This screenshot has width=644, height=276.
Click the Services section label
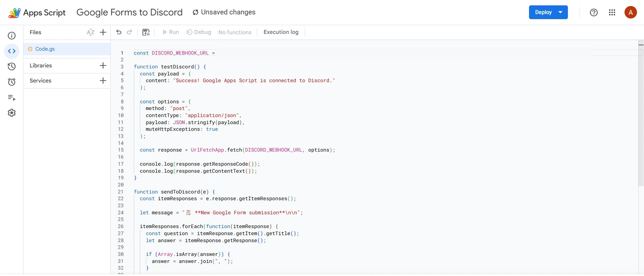click(40, 80)
